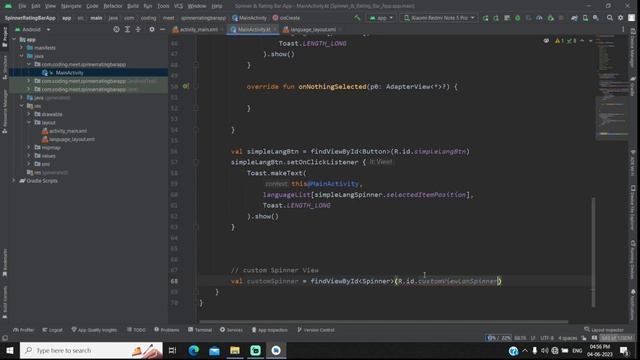Open App Quality Insights tool window

pyautogui.click(x=94, y=330)
